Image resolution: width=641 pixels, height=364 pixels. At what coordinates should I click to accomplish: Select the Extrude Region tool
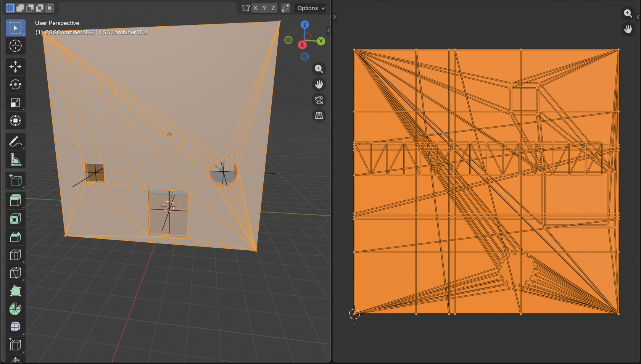pos(15,200)
